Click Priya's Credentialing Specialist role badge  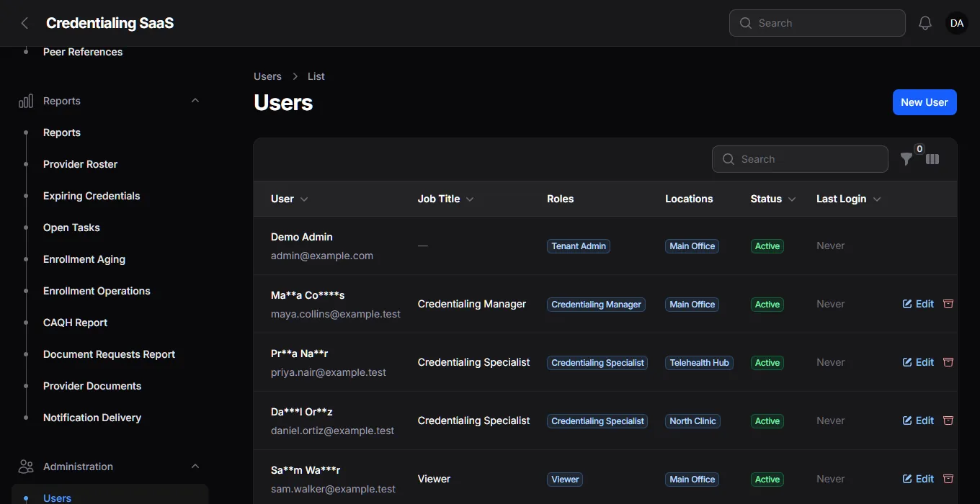(x=597, y=363)
